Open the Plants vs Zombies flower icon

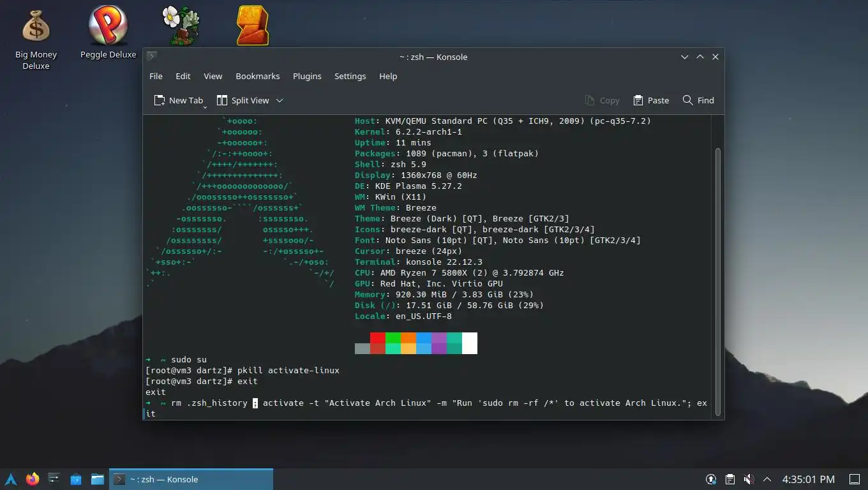[181, 26]
